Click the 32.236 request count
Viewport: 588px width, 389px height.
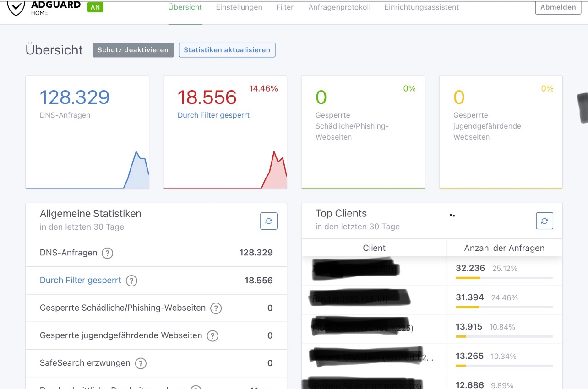[470, 268]
